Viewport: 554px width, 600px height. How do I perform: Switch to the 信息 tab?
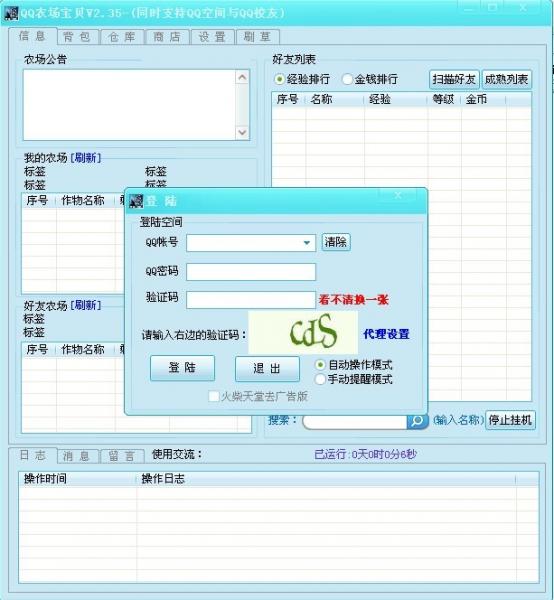(x=33, y=36)
